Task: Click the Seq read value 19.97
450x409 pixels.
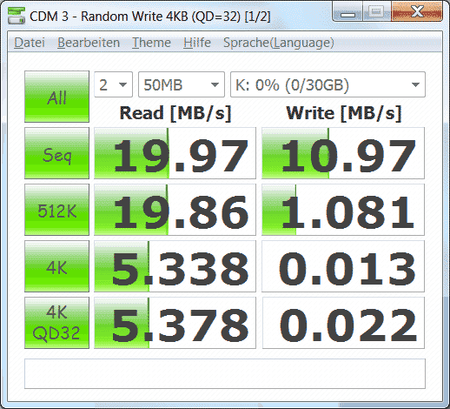Action: tap(175, 153)
